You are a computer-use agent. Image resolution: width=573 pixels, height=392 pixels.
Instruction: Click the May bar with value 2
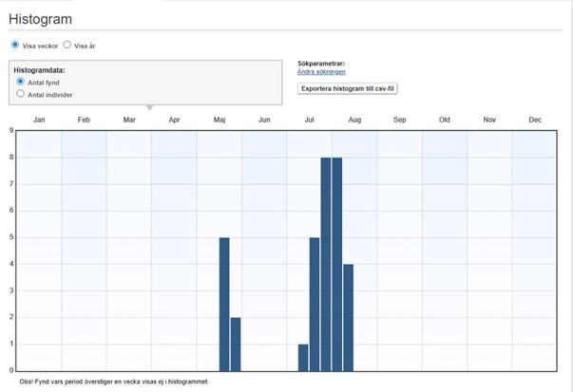point(236,344)
